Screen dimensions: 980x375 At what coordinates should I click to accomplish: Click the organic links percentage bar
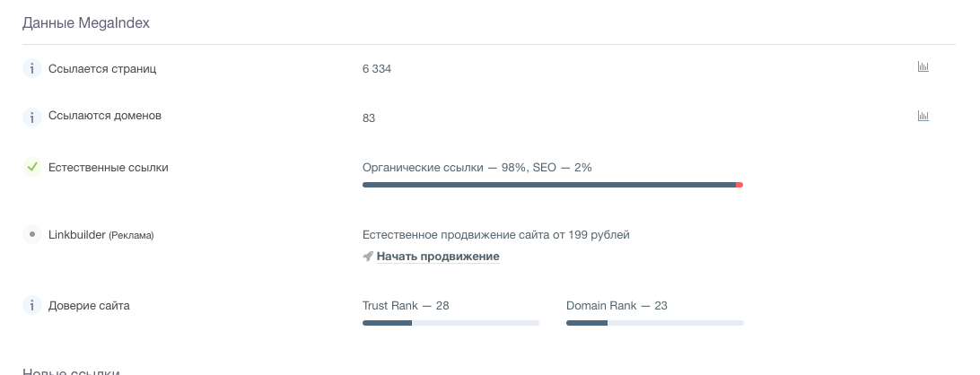pyautogui.click(x=548, y=185)
